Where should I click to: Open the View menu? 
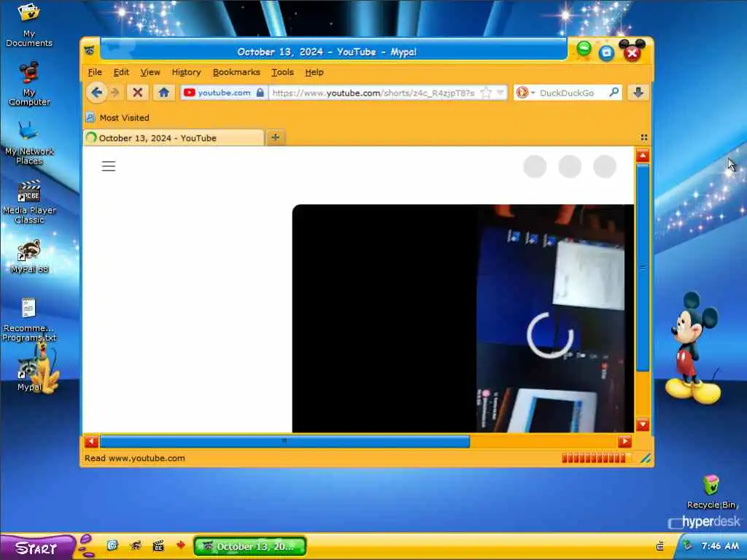click(150, 72)
